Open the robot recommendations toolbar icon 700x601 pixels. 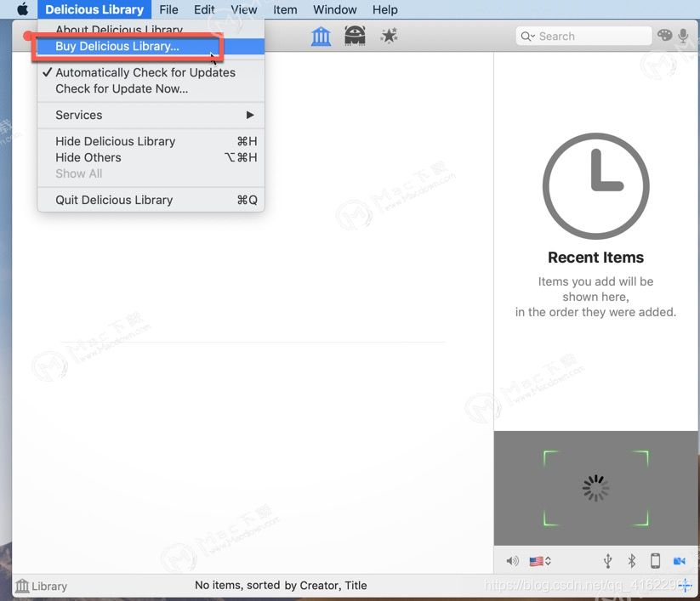coord(355,35)
